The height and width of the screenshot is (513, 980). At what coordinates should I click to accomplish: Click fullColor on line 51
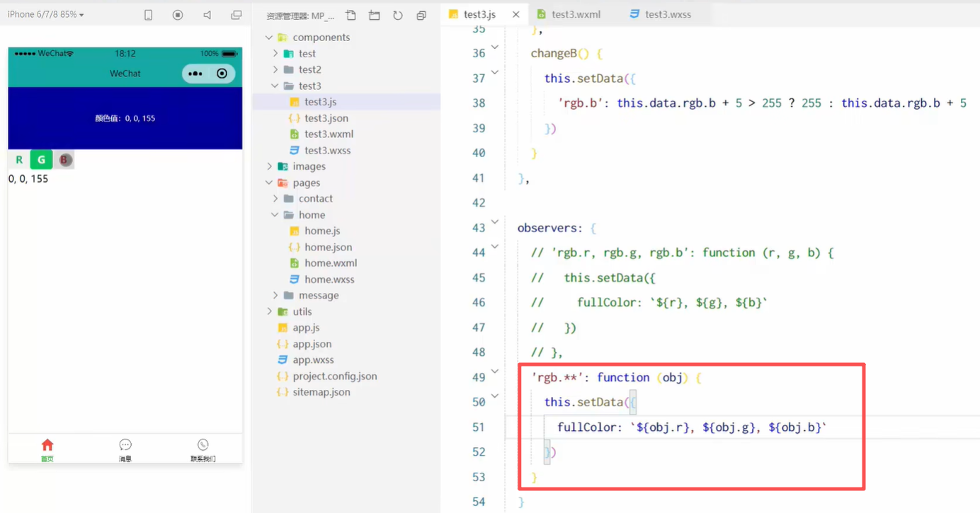(587, 427)
